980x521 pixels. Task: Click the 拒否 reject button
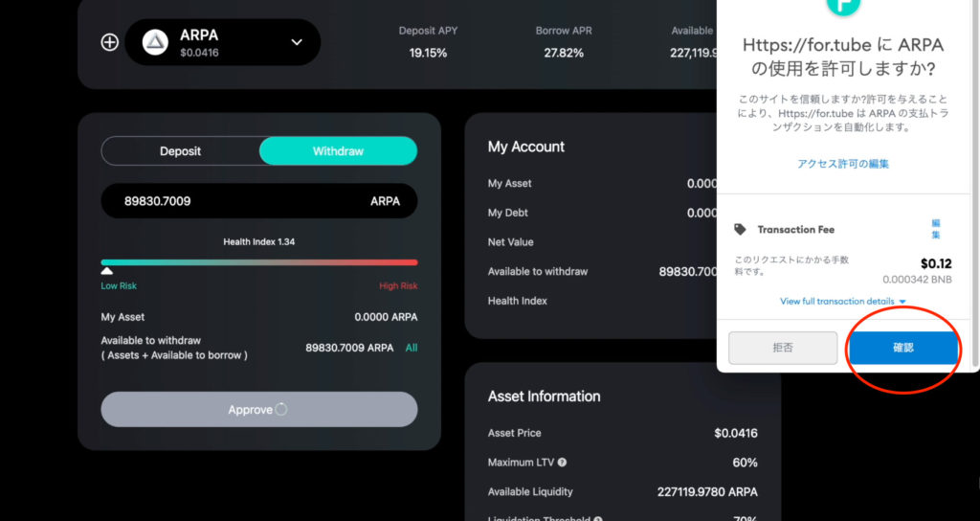tap(783, 348)
